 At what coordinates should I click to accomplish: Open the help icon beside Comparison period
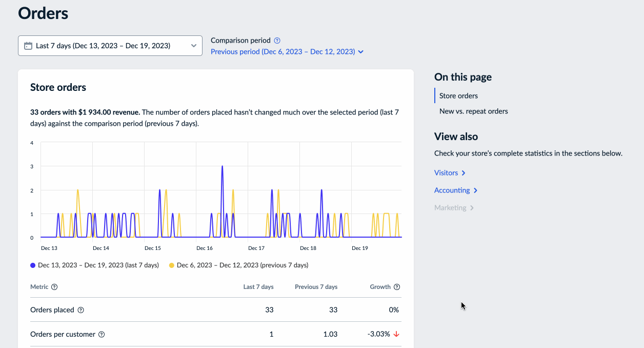[x=277, y=40]
